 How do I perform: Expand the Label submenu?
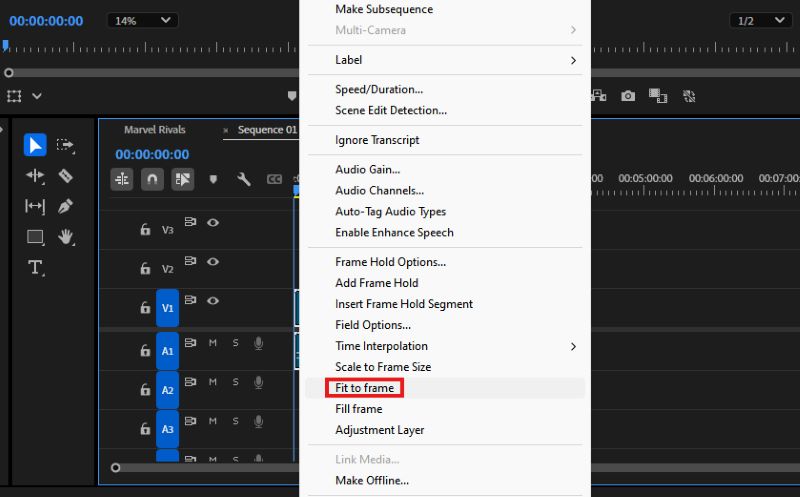[x=445, y=60]
